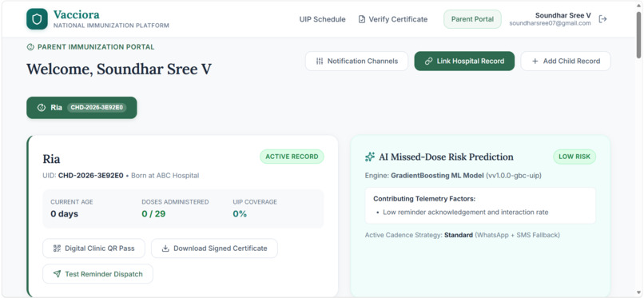Click the face icon beside Parent Immunization Portal
This screenshot has width=644, height=298.
click(30, 47)
